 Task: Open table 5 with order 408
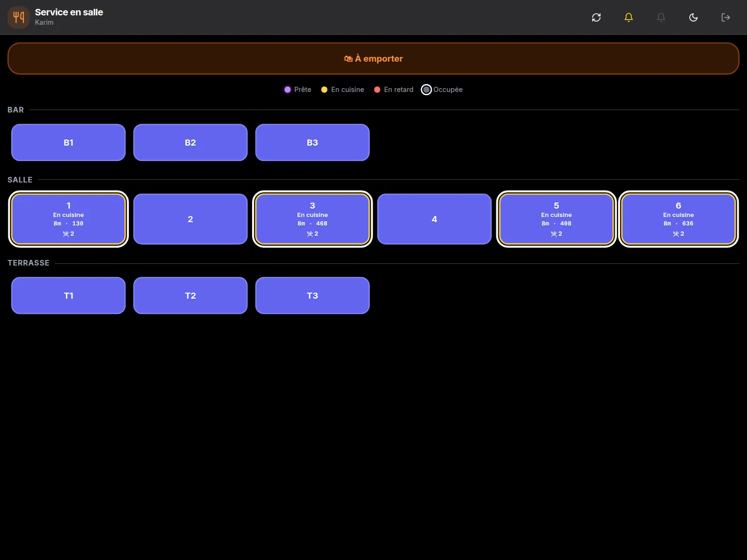tap(557, 219)
